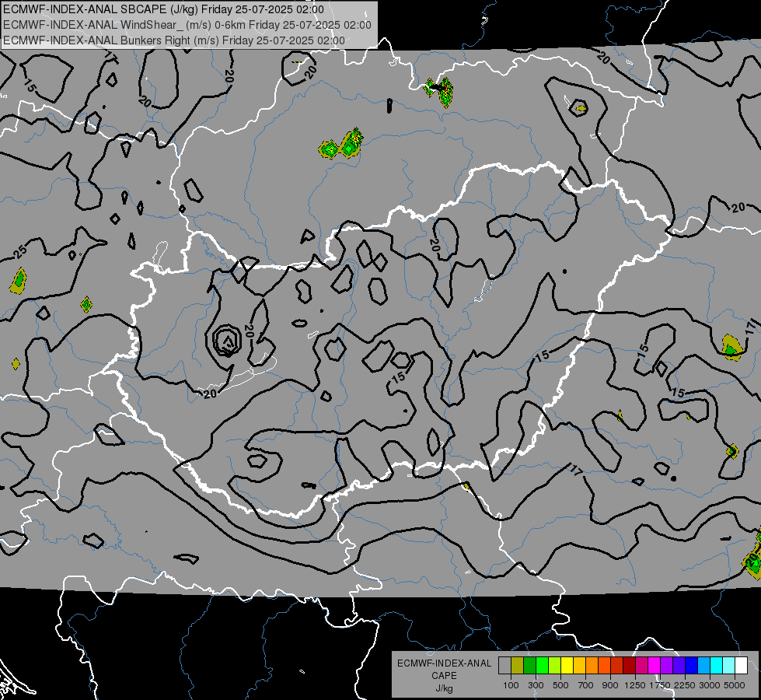This screenshot has width=761, height=700.
Task: Click the 2250 legend value label
Action: pos(685,685)
